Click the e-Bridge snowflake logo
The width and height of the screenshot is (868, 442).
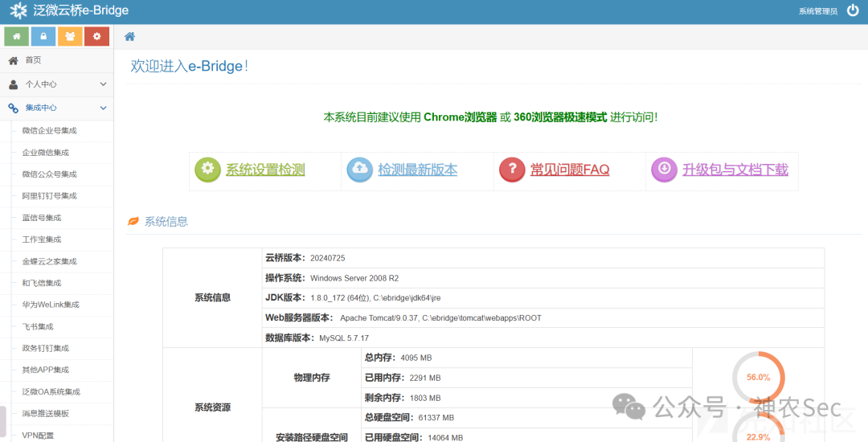tap(18, 10)
